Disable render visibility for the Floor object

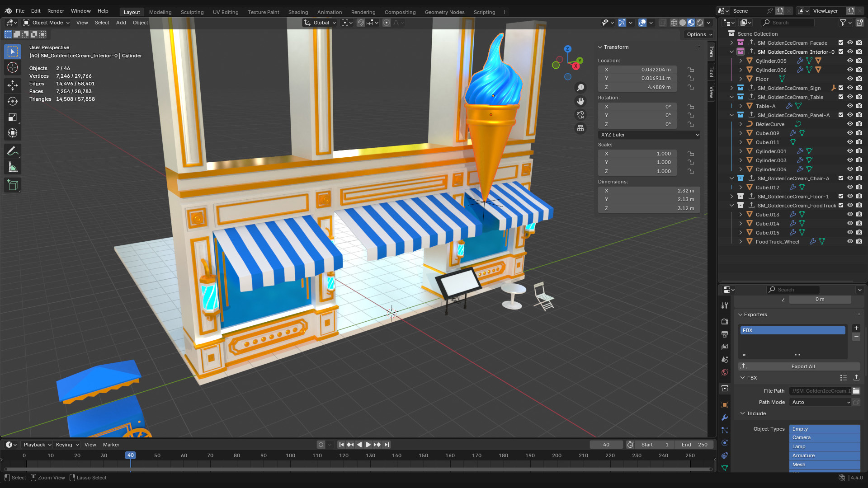[x=859, y=79]
